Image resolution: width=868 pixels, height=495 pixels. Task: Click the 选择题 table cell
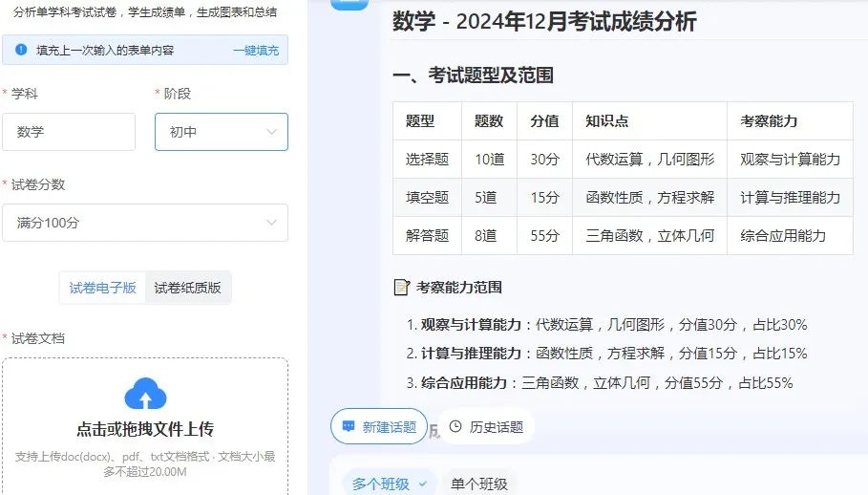click(428, 160)
